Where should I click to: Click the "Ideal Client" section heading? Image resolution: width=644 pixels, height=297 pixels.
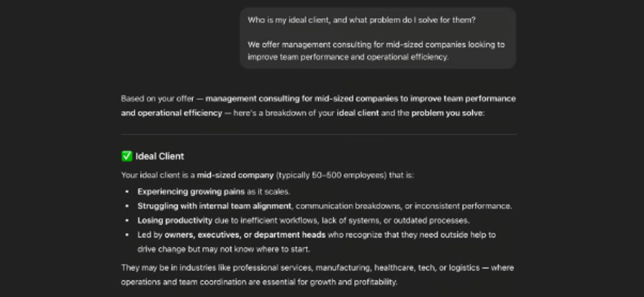point(159,156)
